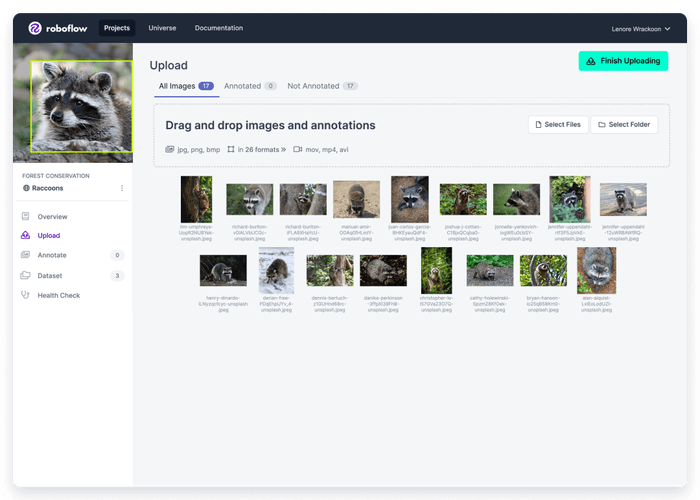Open Universe in the top navigation
The image size is (700, 500).
(162, 28)
